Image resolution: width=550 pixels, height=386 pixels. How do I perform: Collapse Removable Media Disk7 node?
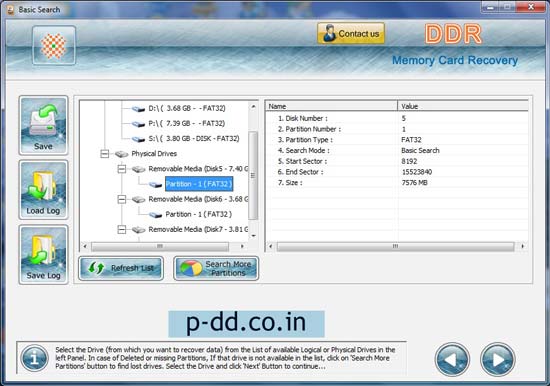click(x=122, y=229)
